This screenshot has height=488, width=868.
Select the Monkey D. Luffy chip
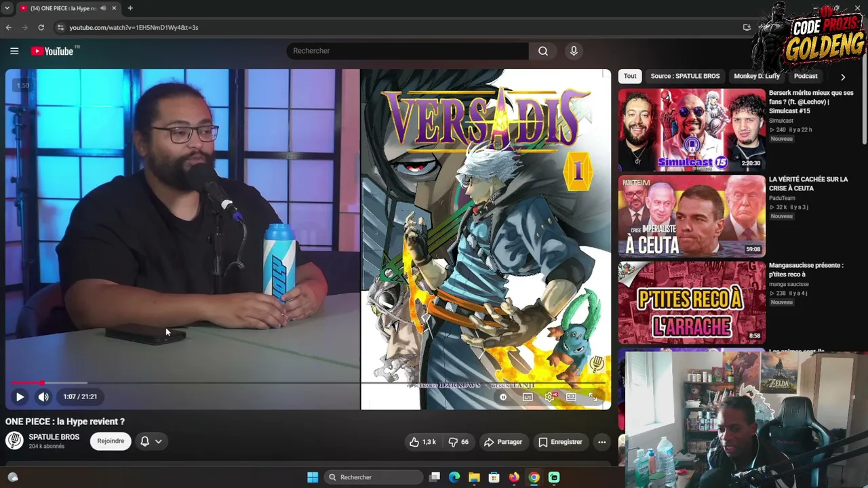coord(757,77)
